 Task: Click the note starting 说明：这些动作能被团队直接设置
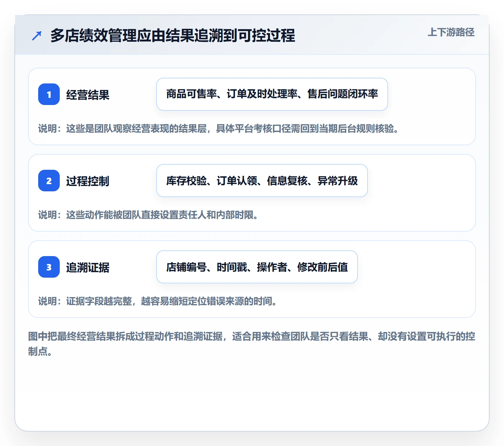pos(148,215)
